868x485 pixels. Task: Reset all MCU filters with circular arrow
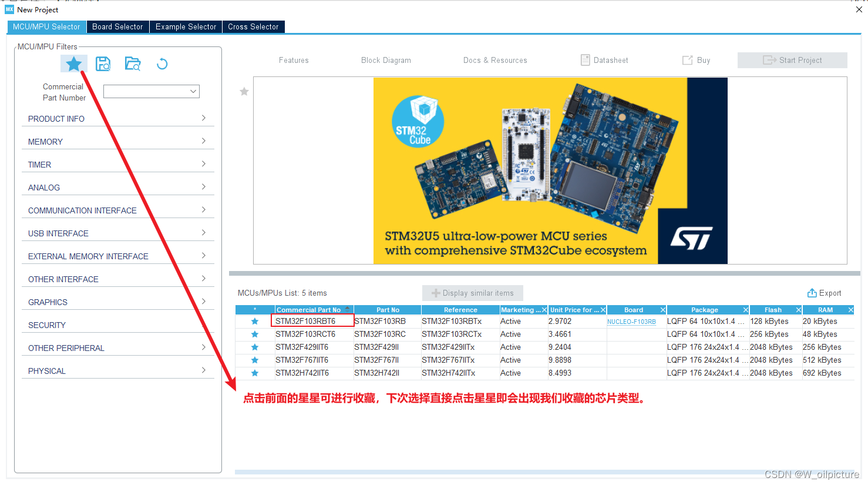point(162,63)
